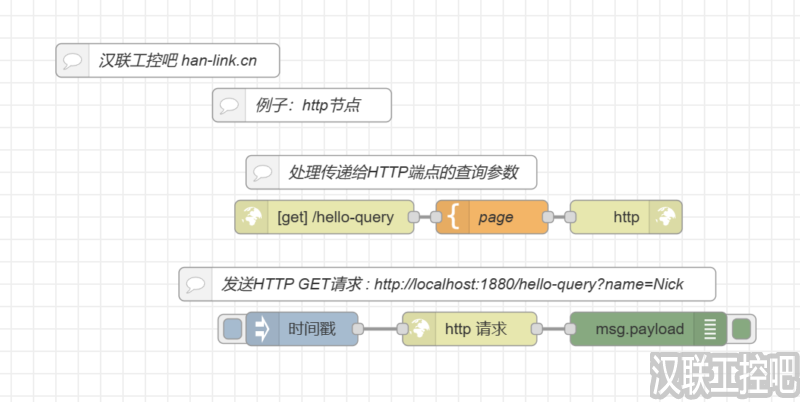Click the globe icon on the http 请求 node
This screenshot has height=402, width=800.
[418, 329]
